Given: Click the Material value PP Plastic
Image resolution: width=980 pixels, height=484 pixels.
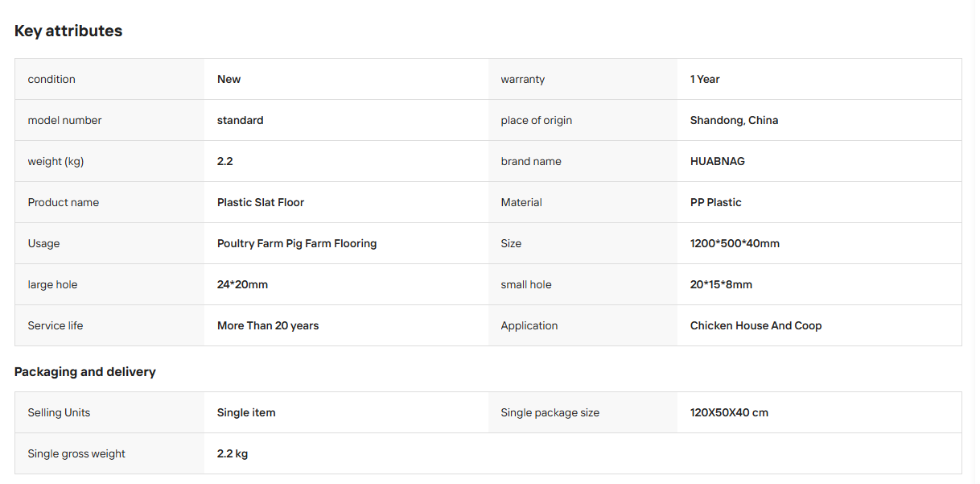Looking at the screenshot, I should click(716, 202).
